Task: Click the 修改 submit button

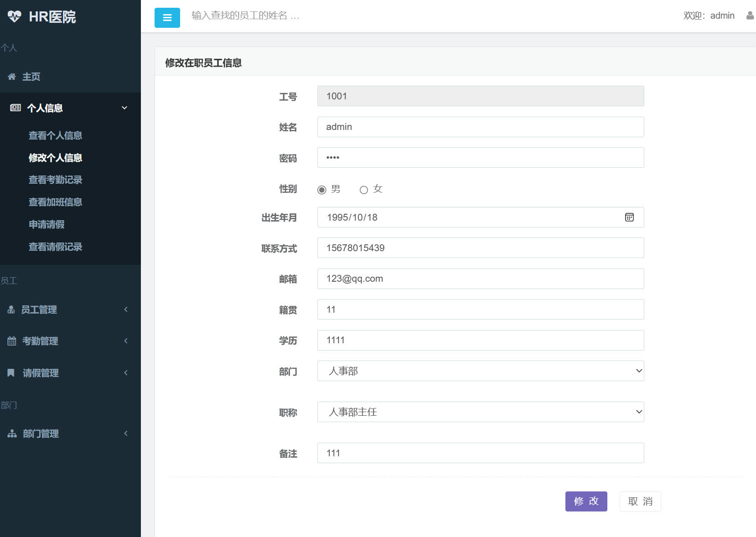Action: (x=586, y=501)
